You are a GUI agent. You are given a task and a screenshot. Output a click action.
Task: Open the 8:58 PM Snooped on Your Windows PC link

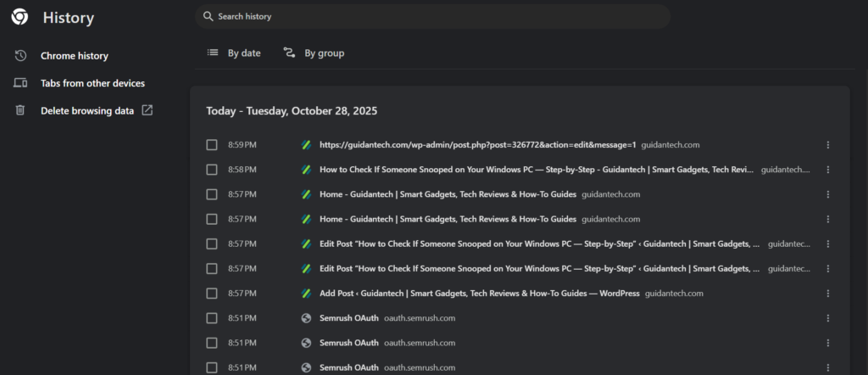pyautogui.click(x=537, y=170)
